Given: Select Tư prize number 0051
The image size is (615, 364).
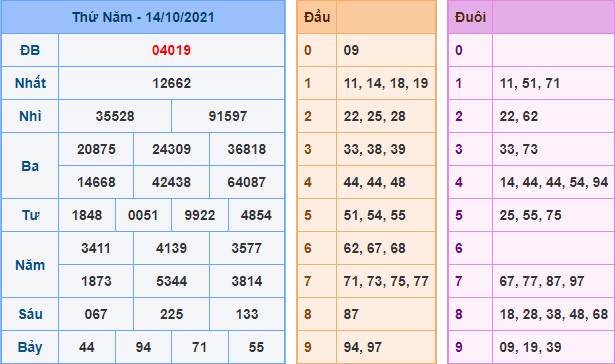Looking at the screenshot, I should [x=143, y=215].
